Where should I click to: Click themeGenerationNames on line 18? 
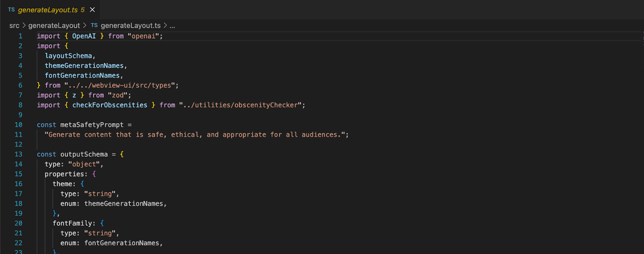pos(124,204)
